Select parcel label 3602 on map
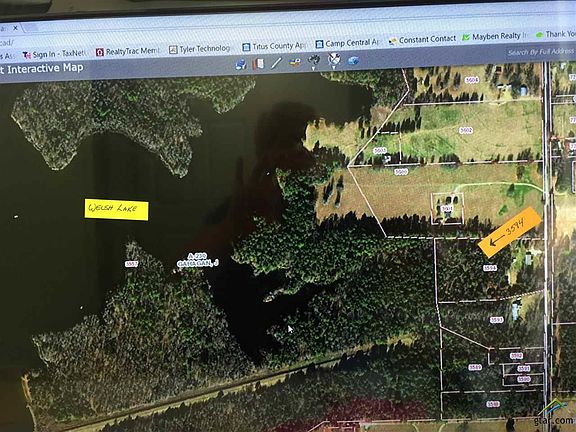Viewport: 576px width, 432px height. tap(466, 130)
